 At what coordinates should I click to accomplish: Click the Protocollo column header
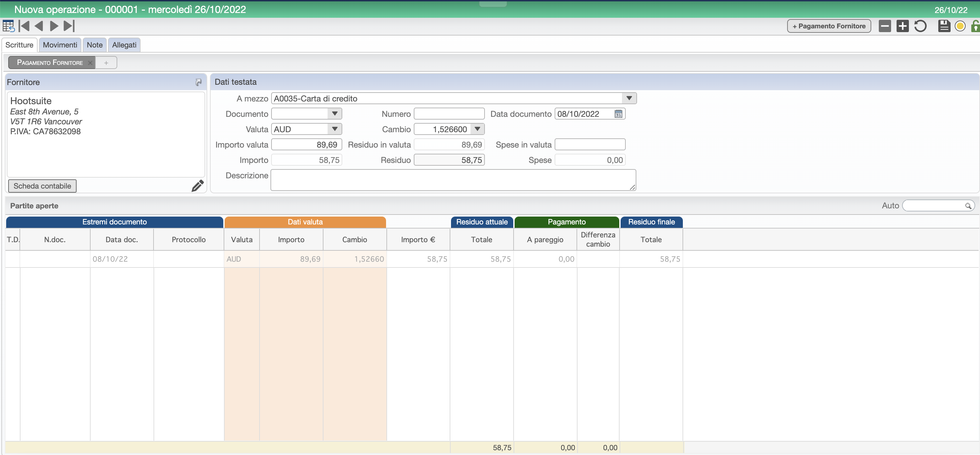189,239
